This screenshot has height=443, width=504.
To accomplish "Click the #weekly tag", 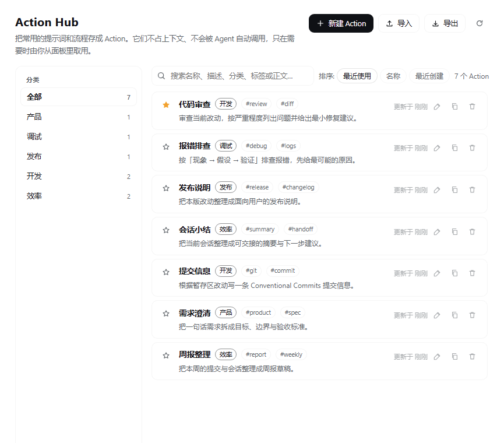I will [x=291, y=354].
